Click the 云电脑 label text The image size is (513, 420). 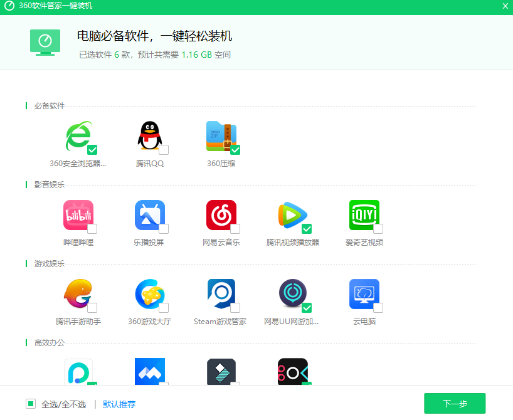pyautogui.click(x=364, y=322)
